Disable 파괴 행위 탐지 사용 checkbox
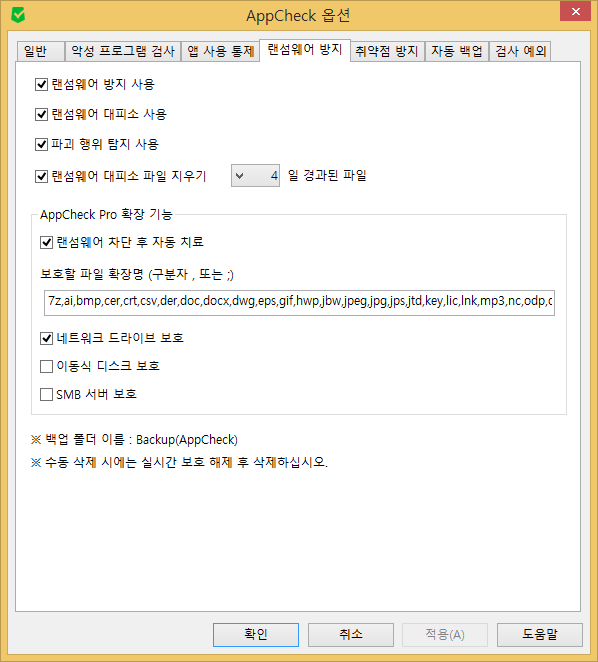This screenshot has height=662, width=598. [x=41, y=144]
